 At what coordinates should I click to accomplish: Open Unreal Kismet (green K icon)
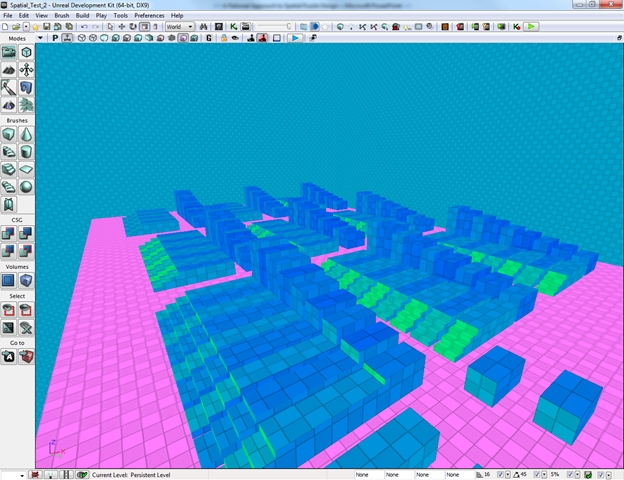[x=234, y=27]
